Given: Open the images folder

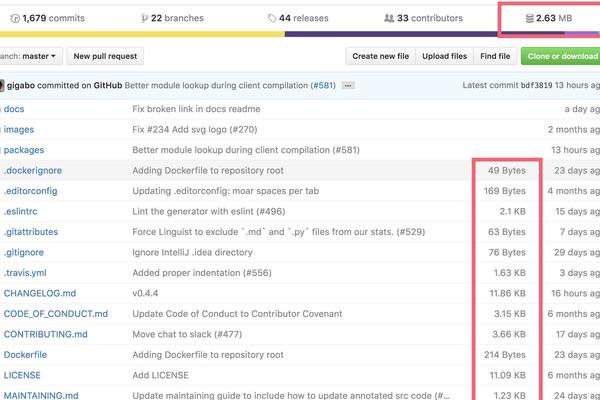Looking at the screenshot, I should pyautogui.click(x=19, y=129).
